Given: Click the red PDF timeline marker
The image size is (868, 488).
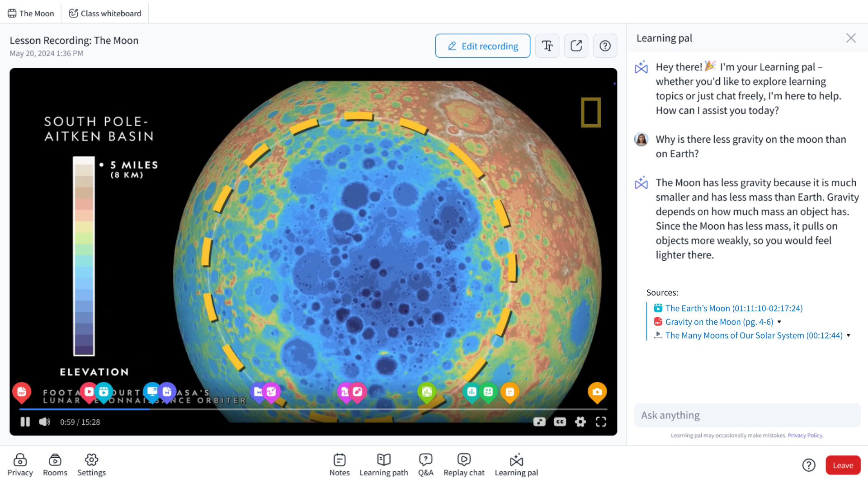Looking at the screenshot, I should pos(22,392).
